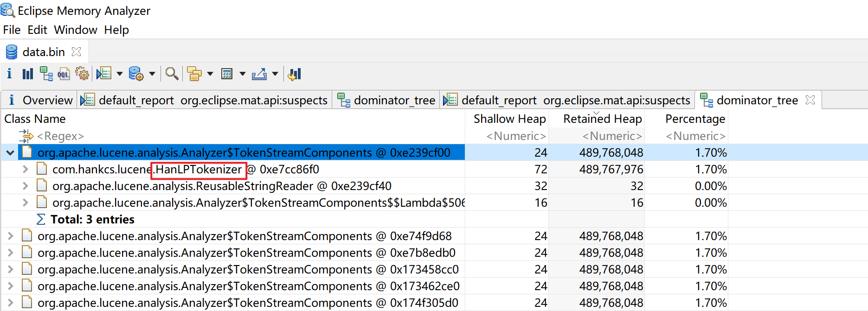Open the grouping dropdown arrow
The image size is (868, 311).
(x=210, y=74)
